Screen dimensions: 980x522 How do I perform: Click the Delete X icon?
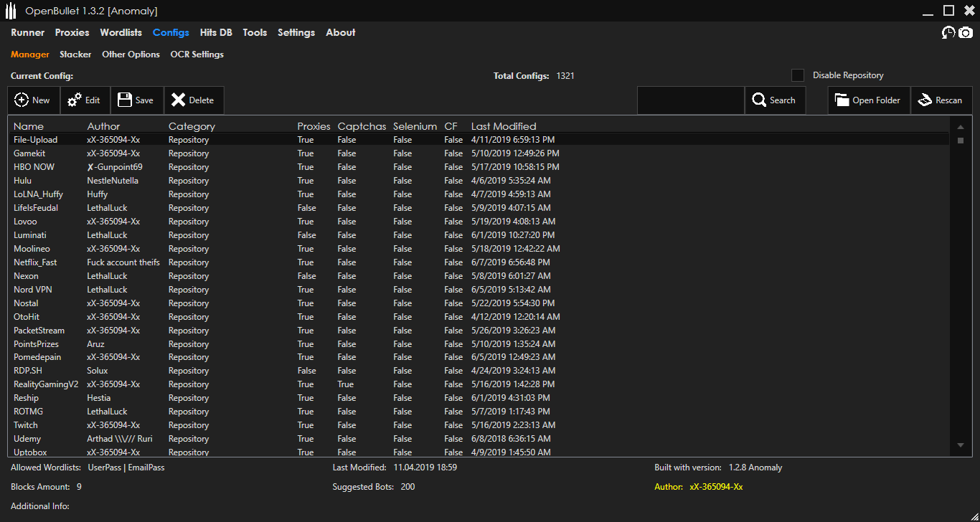[x=178, y=100]
